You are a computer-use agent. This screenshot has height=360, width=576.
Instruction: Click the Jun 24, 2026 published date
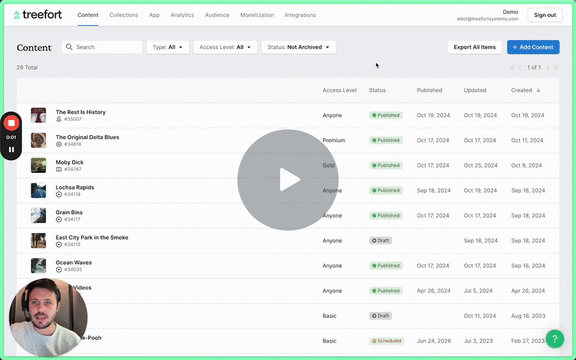click(433, 341)
